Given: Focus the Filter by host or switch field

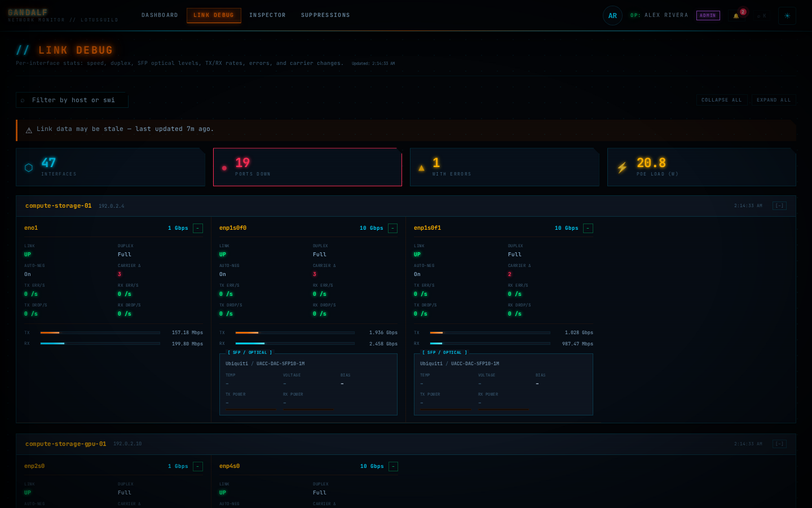Looking at the screenshot, I should click(x=72, y=100).
